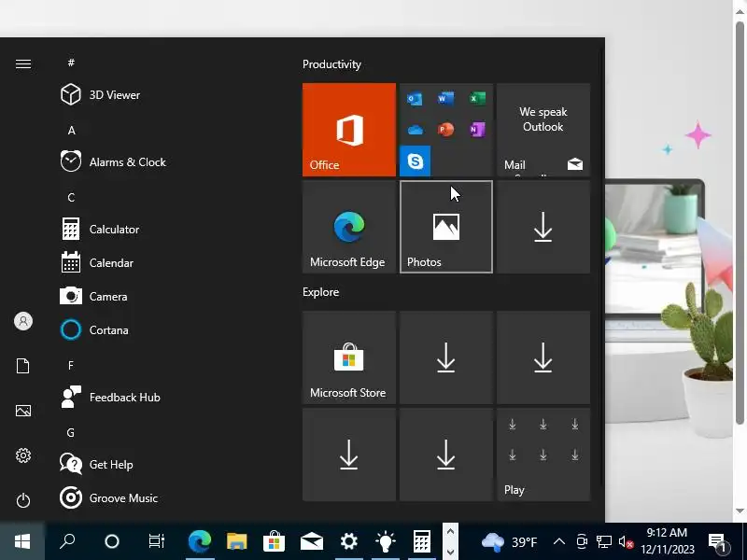Open OneDrive from the Office apps tile

(415, 130)
